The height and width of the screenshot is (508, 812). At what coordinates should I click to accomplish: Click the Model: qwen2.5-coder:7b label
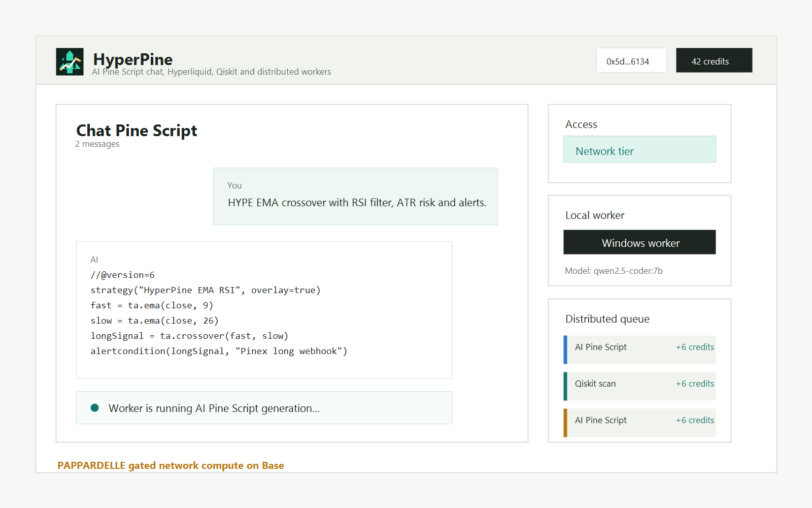pos(614,271)
